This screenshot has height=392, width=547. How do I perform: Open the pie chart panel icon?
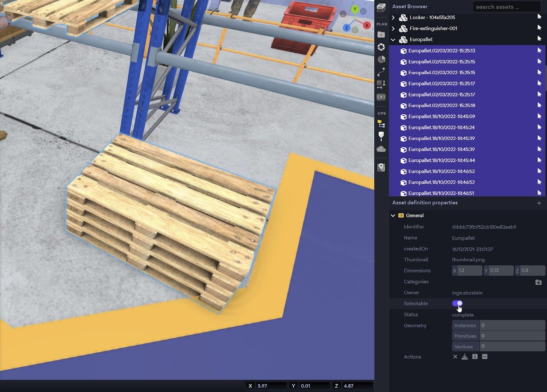click(x=381, y=59)
